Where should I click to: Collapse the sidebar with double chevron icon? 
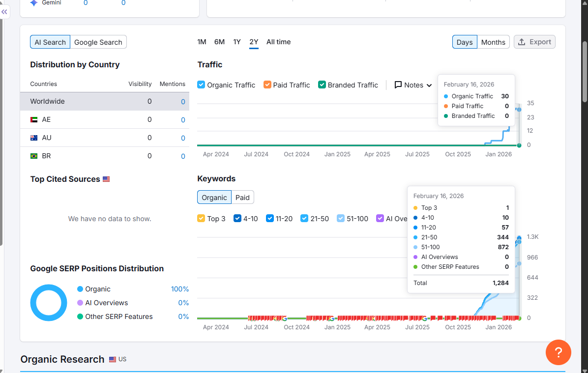pyautogui.click(x=4, y=12)
